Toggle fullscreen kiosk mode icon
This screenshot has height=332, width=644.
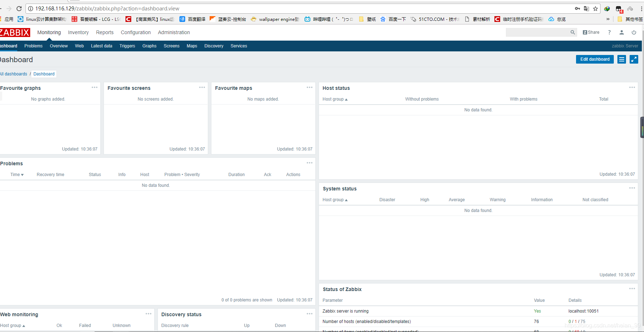pos(634,59)
